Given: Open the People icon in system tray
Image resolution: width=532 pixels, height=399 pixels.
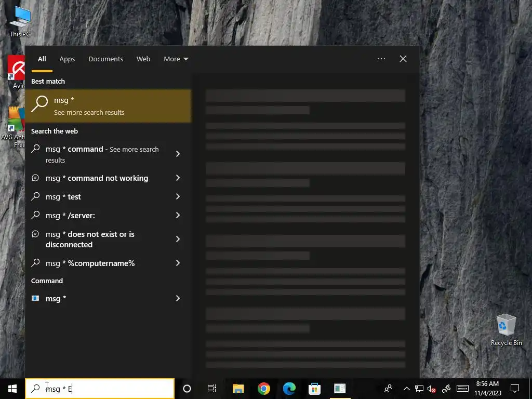Looking at the screenshot, I should [388, 389].
